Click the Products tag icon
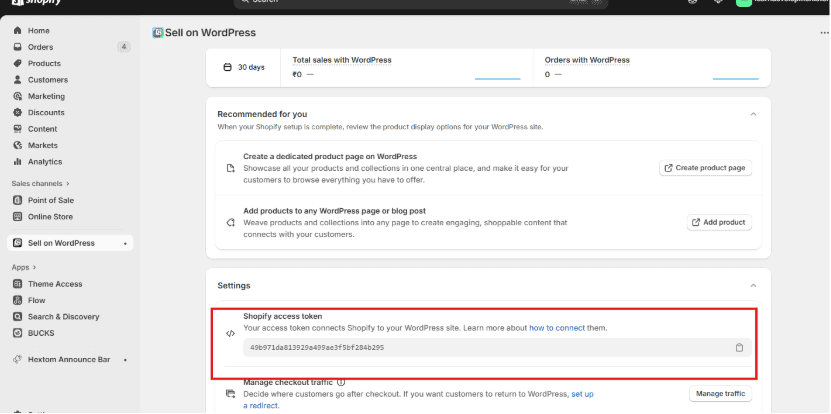Viewport: 831px width, 414px height. click(x=17, y=63)
